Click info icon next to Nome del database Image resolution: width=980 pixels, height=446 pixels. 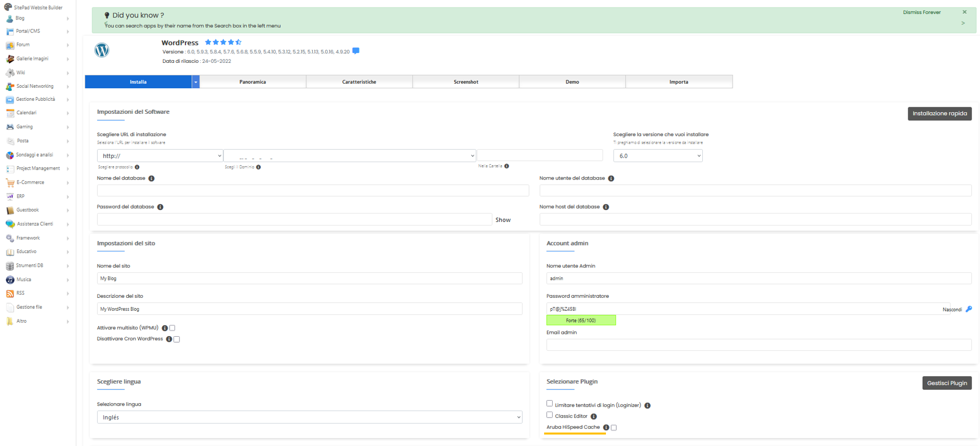click(152, 179)
